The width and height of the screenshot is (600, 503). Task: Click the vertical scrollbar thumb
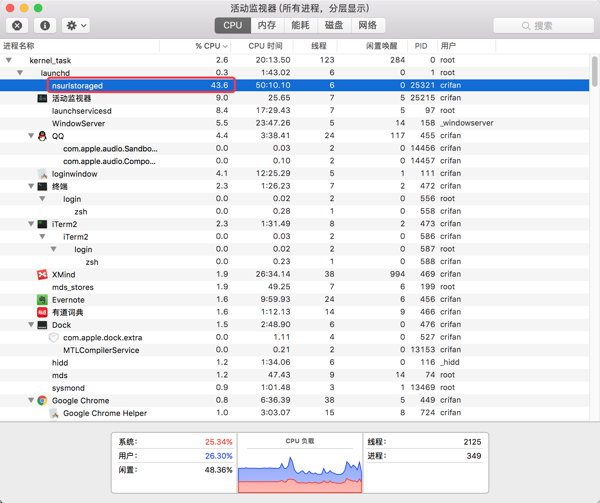coord(594,72)
